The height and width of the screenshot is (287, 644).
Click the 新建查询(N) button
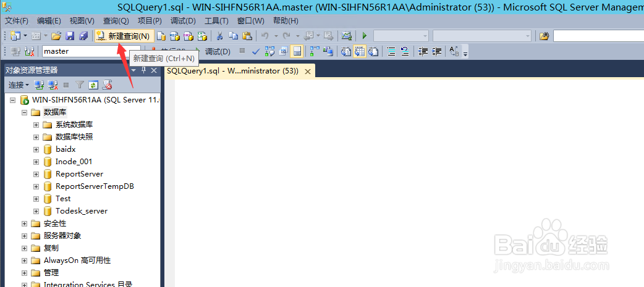[124, 36]
